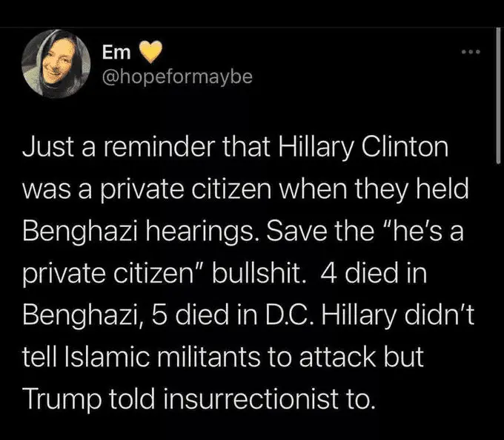Click the vertical scrollbar on the right edge
504x440 pixels.
point(496,96)
